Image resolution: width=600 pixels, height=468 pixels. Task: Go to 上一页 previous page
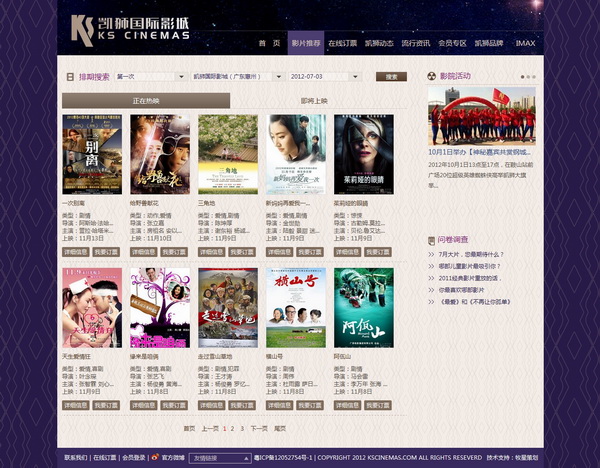(x=210, y=429)
